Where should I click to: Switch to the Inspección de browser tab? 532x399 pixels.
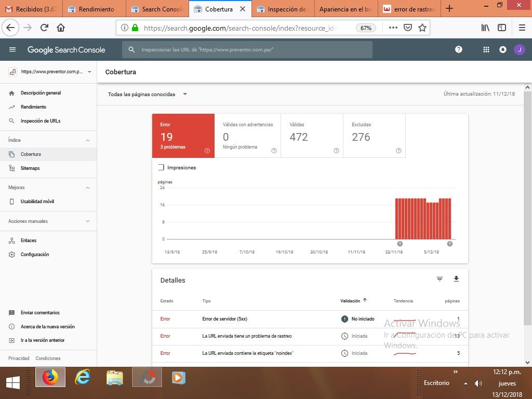tap(283, 9)
